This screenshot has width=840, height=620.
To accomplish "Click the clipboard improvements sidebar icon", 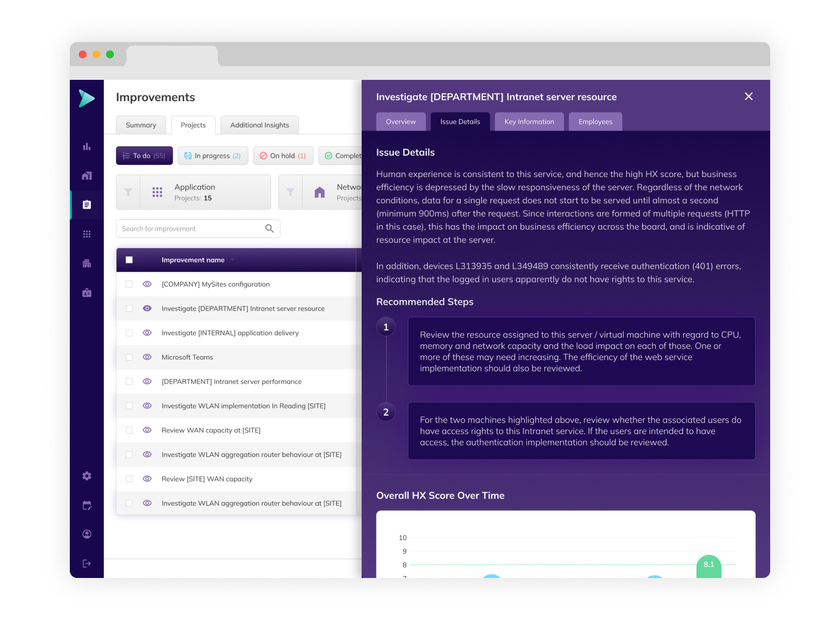I will 87,205.
